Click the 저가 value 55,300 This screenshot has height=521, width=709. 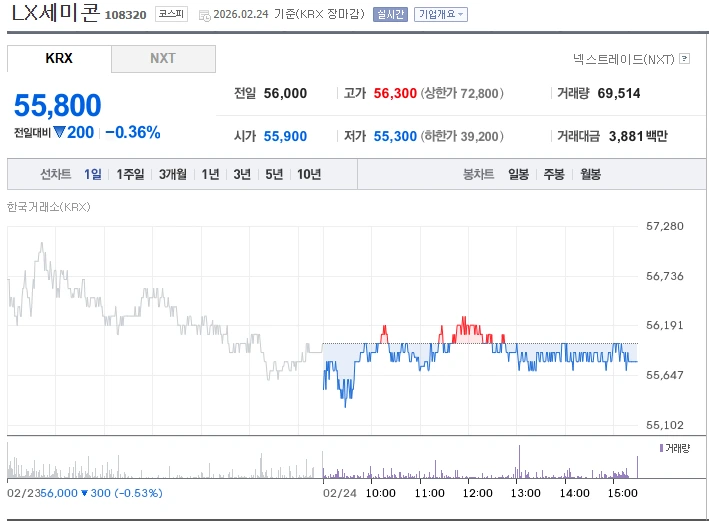395,136
